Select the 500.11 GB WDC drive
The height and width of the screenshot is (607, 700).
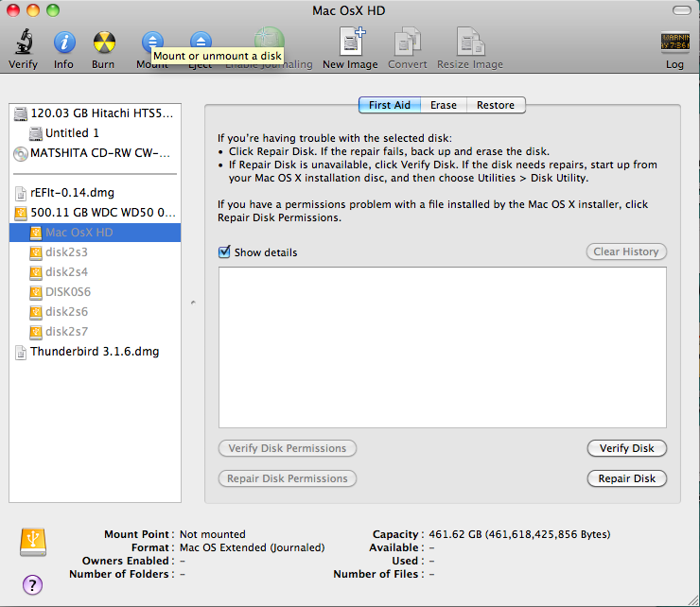[96, 213]
